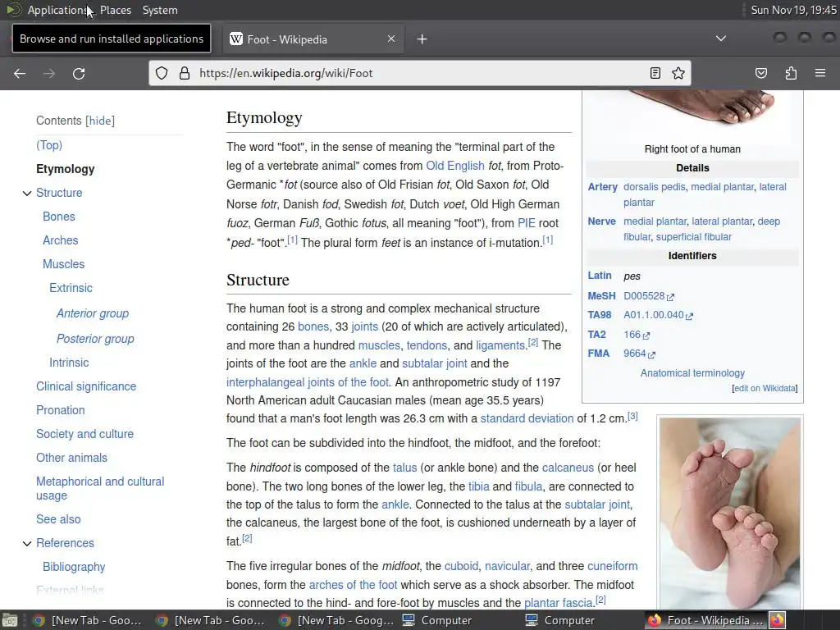Open the List all tabs dropdown arrow

(x=721, y=39)
